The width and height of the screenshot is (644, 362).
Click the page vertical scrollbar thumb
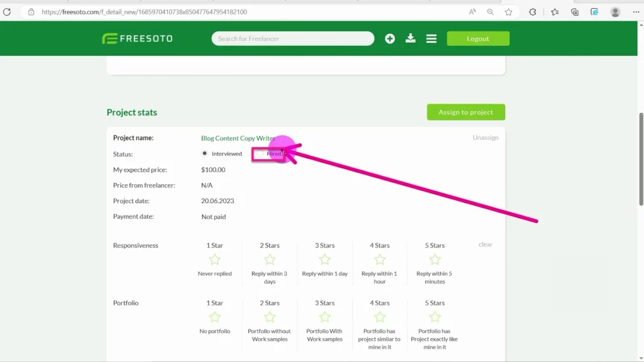click(x=641, y=159)
